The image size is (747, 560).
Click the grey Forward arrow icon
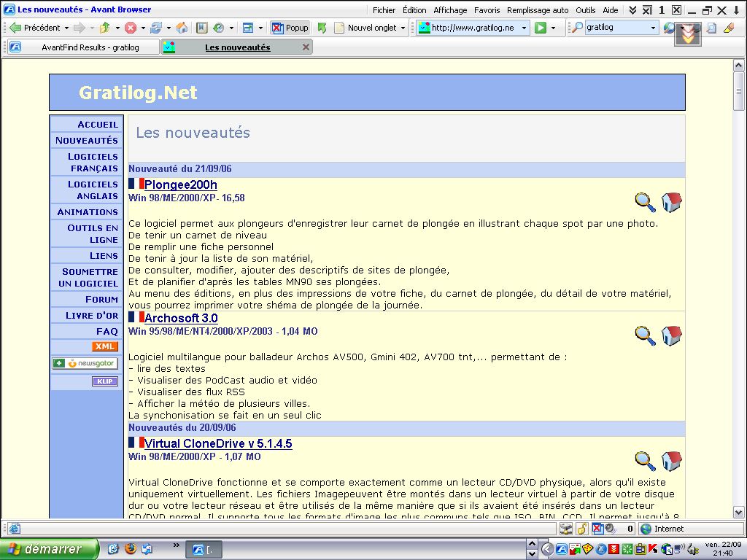click(79, 28)
